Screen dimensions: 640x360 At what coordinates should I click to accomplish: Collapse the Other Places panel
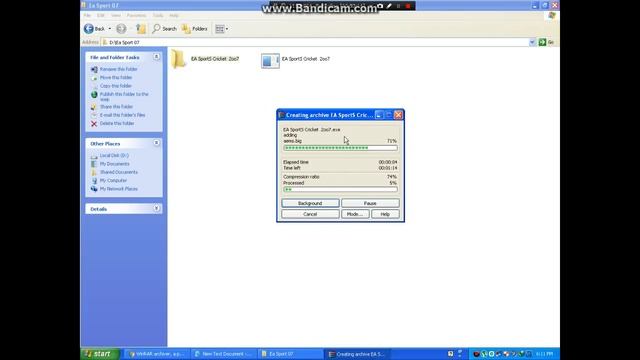click(156, 143)
